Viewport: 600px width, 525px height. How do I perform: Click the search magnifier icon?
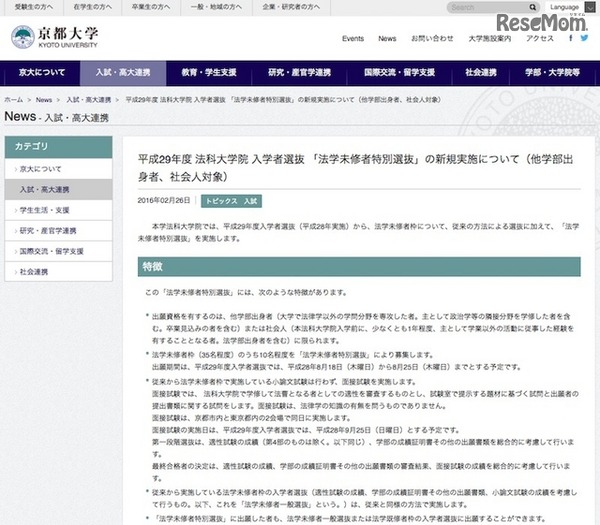[533, 7]
